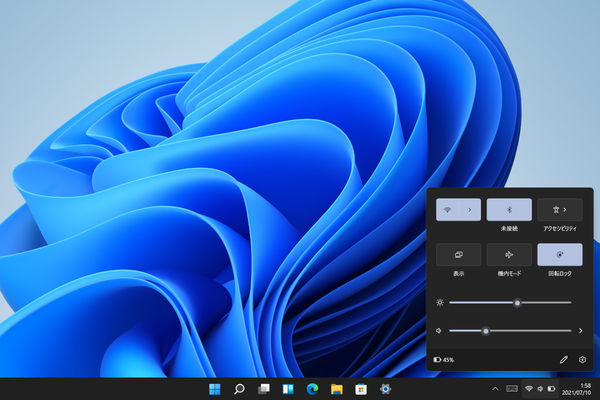Turn off rotation lock (回転ロック)

pyautogui.click(x=559, y=255)
